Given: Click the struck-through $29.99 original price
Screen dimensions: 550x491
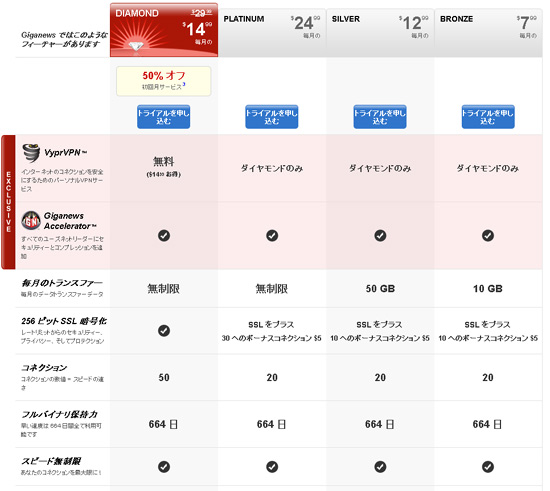Looking at the screenshot, I should click(201, 13).
